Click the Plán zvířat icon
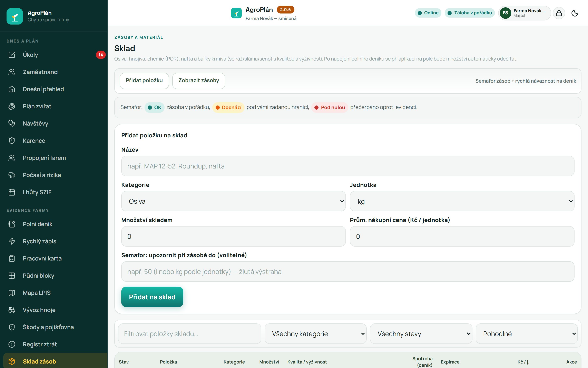588x368 pixels. click(x=12, y=106)
